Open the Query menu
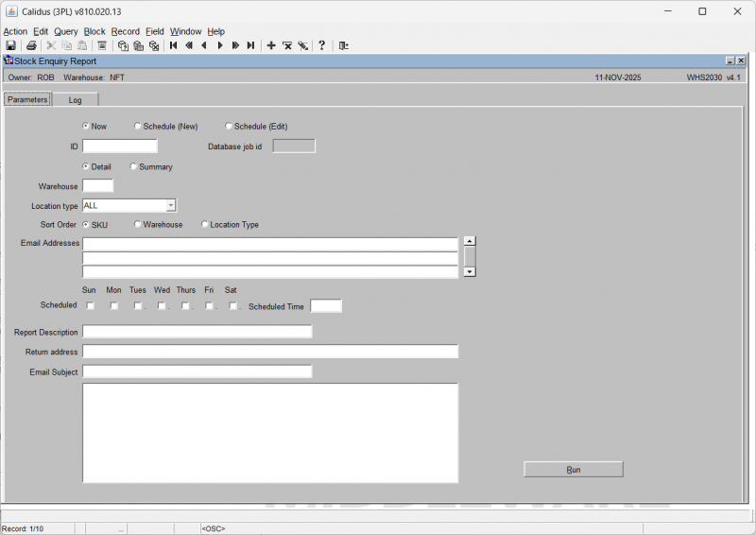The width and height of the screenshot is (756, 535). click(x=65, y=31)
